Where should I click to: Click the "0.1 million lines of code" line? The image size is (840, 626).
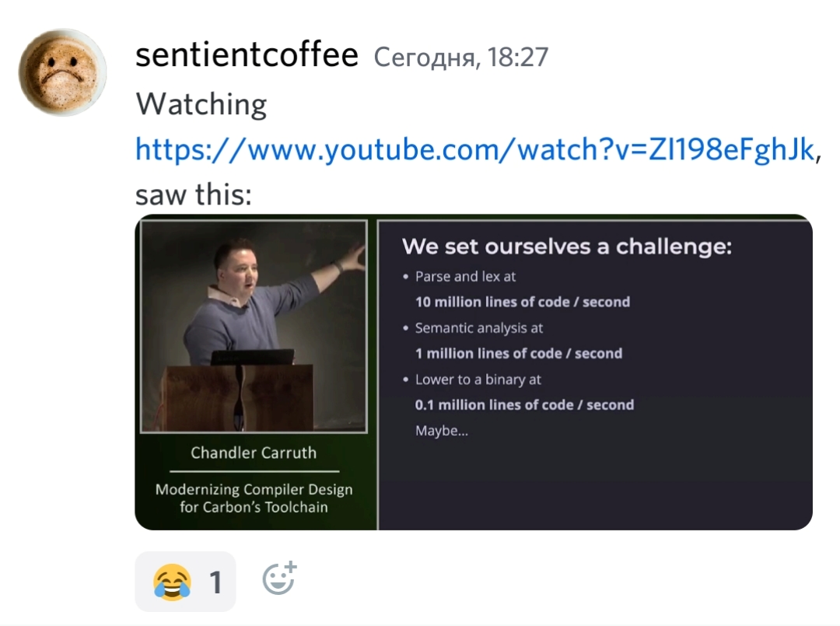click(524, 405)
